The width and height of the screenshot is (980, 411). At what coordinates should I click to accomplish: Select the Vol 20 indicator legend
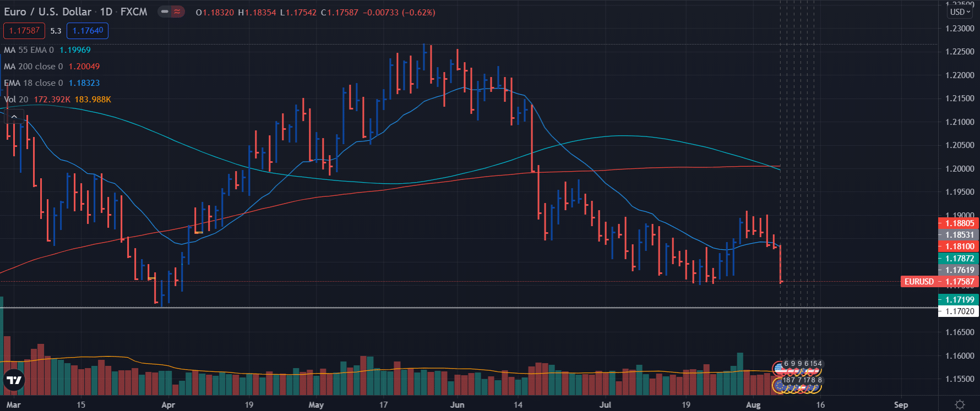[16, 100]
